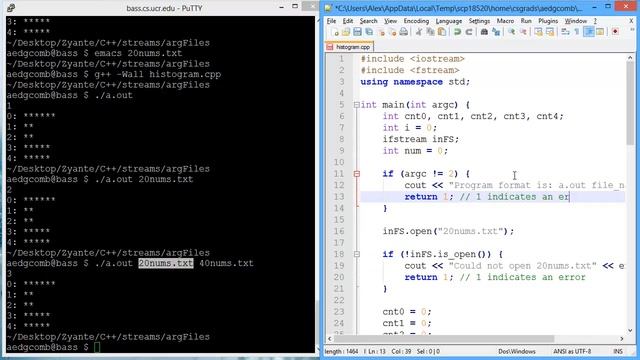Open the Settings menu
The image size is (640, 360).
point(479,21)
